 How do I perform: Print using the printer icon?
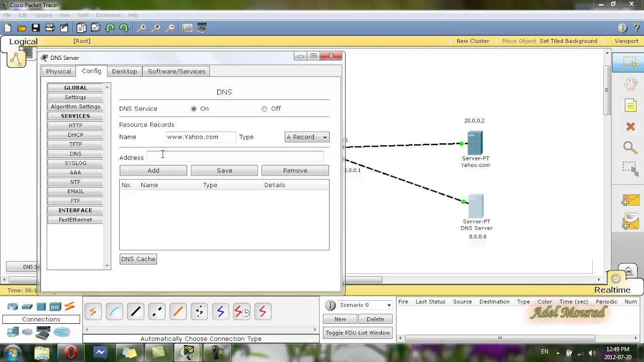[50, 28]
